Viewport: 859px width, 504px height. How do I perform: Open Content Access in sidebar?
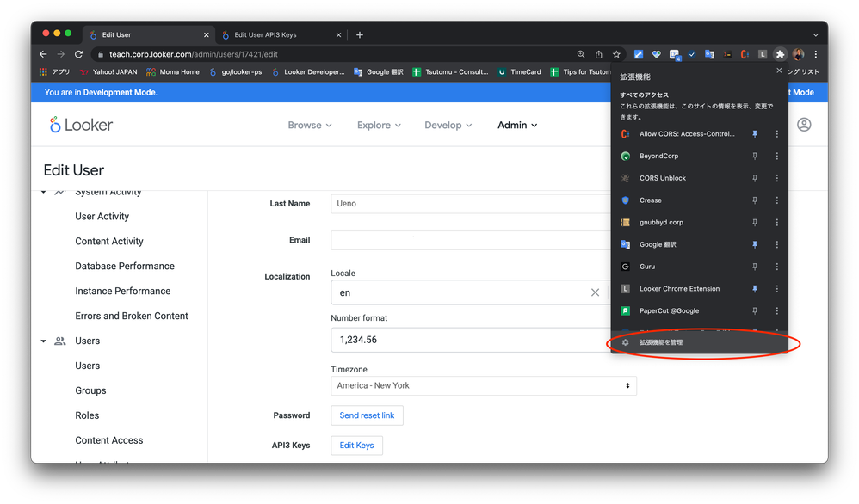pyautogui.click(x=109, y=440)
